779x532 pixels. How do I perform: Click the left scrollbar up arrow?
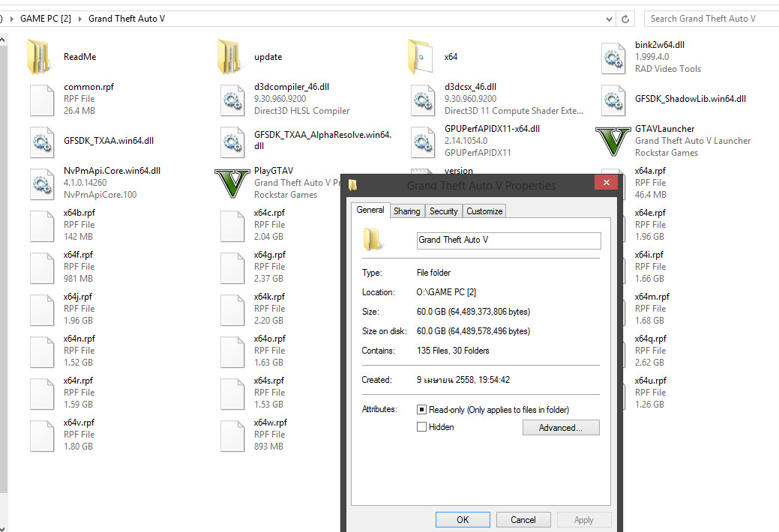coord(3,39)
